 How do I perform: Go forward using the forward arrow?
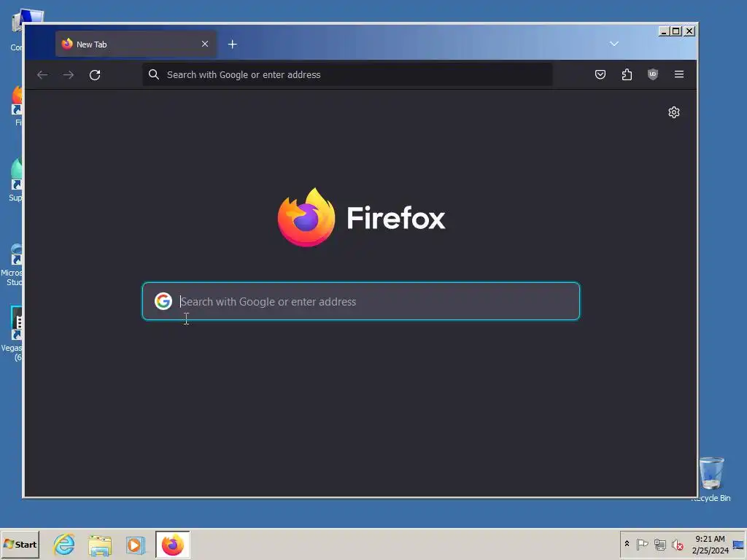(69, 75)
